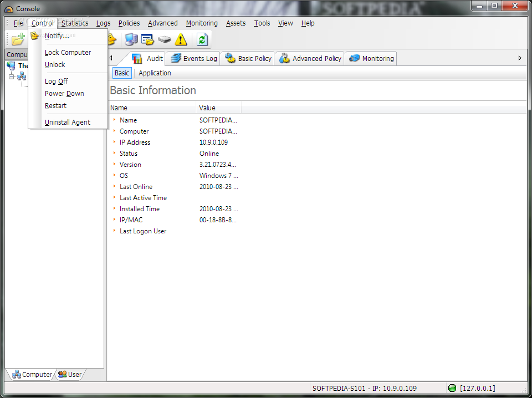Open the View menu
Screen dimensions: 532x398
pos(285,23)
